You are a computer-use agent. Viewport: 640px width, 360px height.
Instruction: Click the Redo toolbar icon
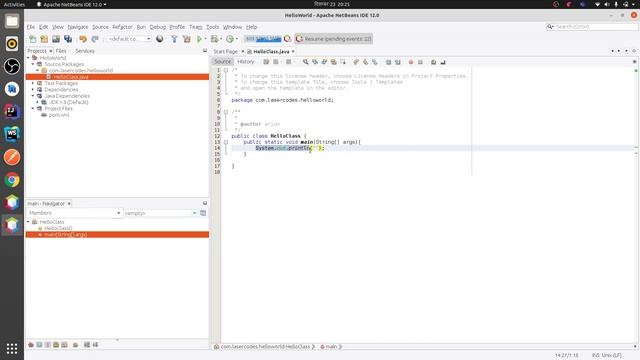coord(95,39)
